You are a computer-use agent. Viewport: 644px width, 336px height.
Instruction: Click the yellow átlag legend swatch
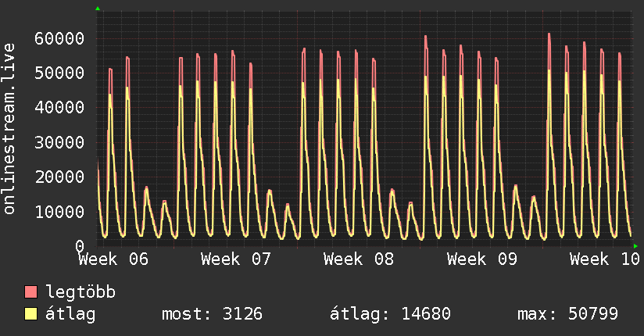coord(30,314)
